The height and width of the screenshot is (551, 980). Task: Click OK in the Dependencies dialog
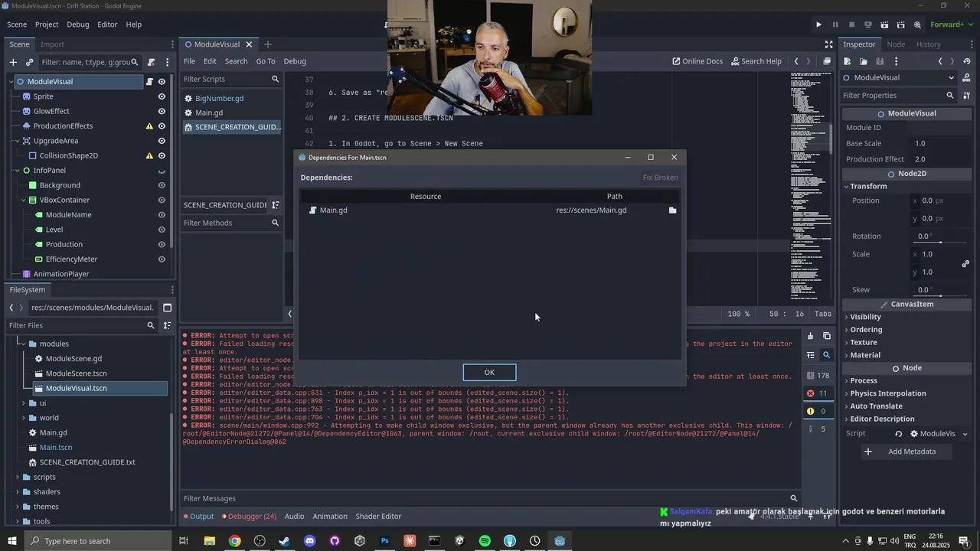[489, 373]
